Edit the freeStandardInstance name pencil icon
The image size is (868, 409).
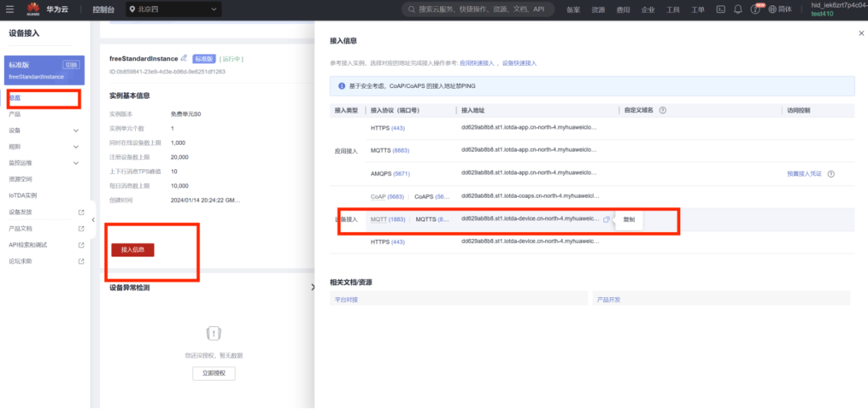pos(184,58)
